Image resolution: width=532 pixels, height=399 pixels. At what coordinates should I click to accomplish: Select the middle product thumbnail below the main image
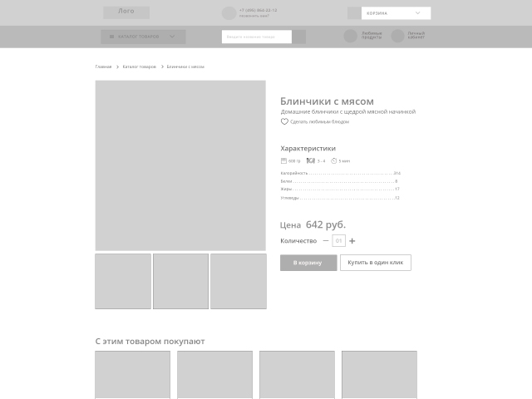coord(181,281)
